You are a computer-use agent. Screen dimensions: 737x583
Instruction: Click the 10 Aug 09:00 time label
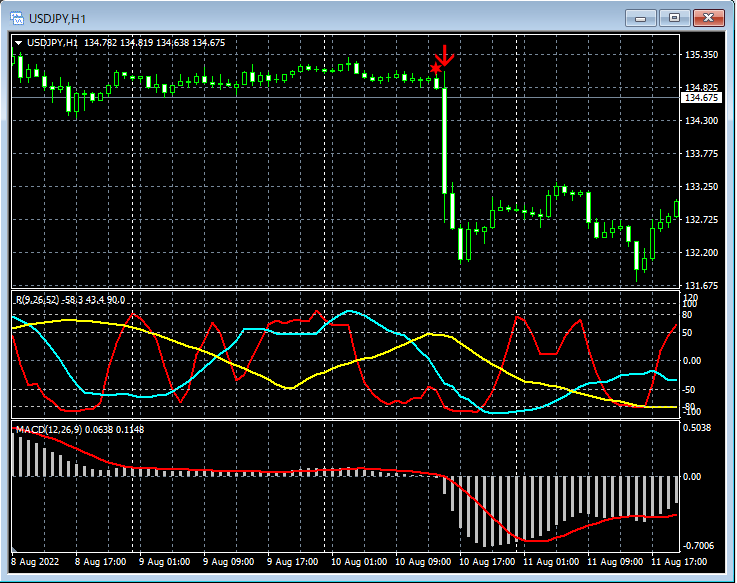pos(423,562)
